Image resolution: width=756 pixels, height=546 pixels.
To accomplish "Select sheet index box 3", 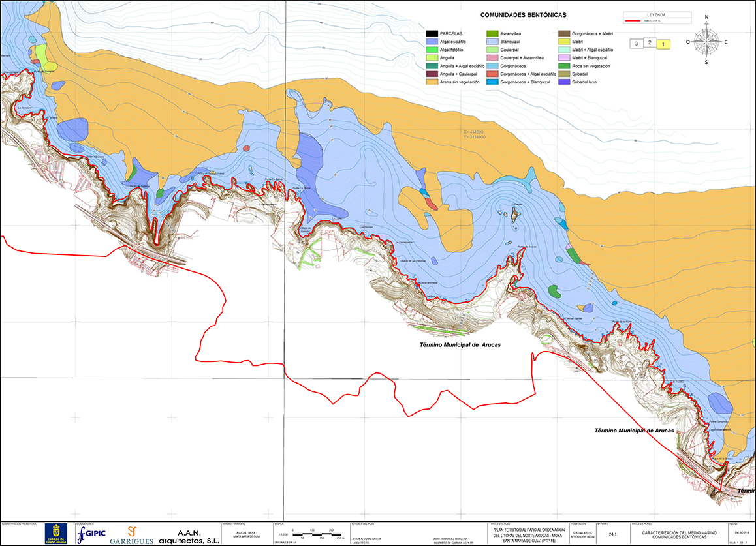I will click(637, 43).
